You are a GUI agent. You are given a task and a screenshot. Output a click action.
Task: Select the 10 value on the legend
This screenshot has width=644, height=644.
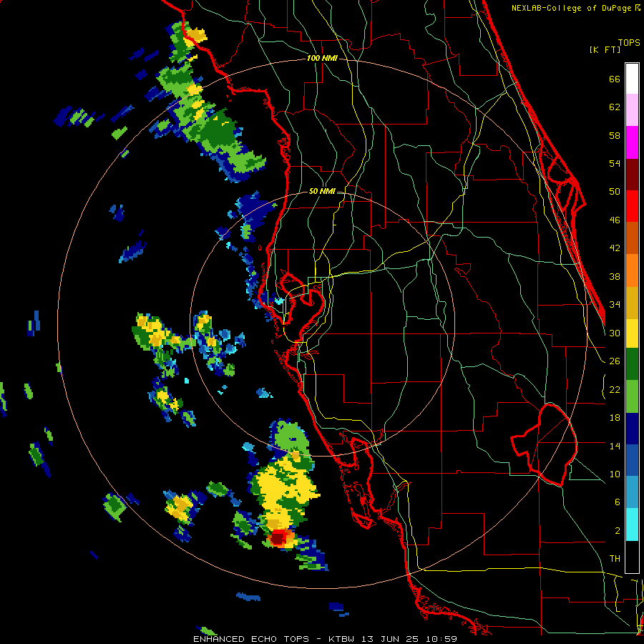(615, 474)
